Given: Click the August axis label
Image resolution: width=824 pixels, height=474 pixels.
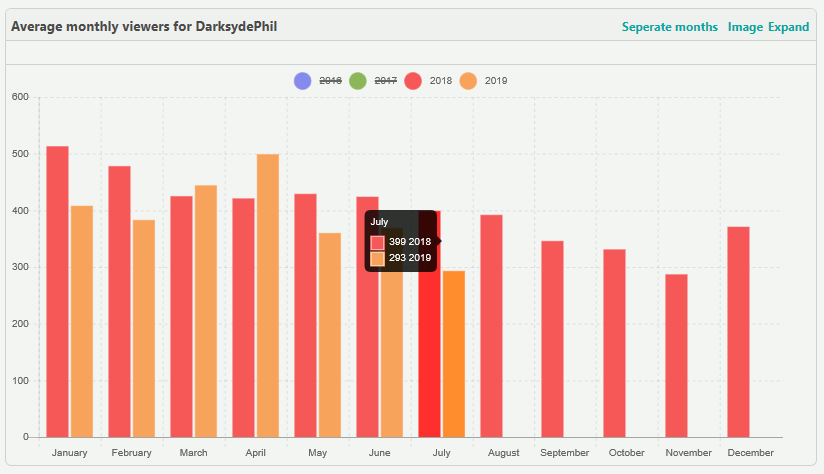Looking at the screenshot, I should 503,452.
